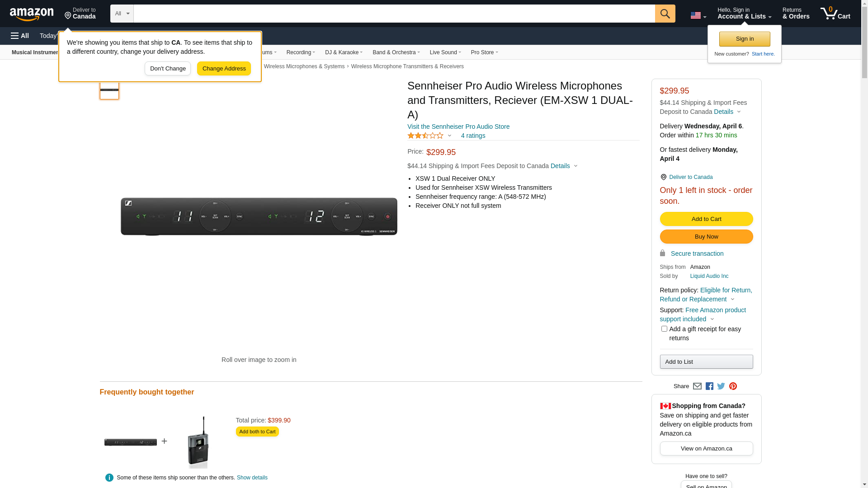This screenshot has width=868, height=488.
Task: Check the gift receipt checkbox
Action: point(664,329)
